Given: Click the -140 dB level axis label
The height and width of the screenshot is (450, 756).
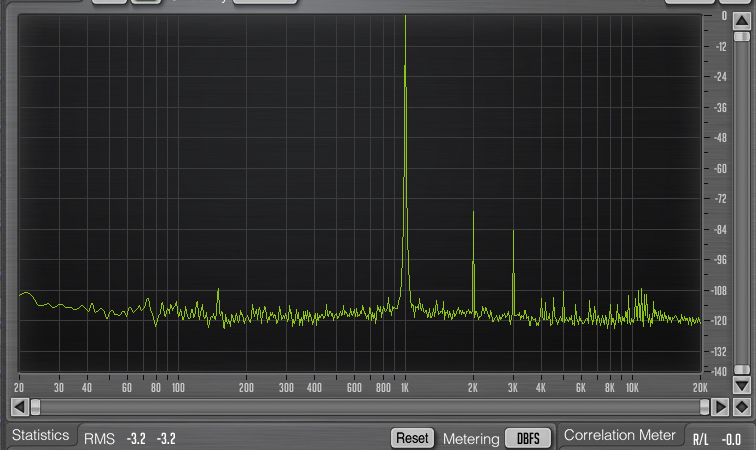Looking at the screenshot, I should point(719,372).
